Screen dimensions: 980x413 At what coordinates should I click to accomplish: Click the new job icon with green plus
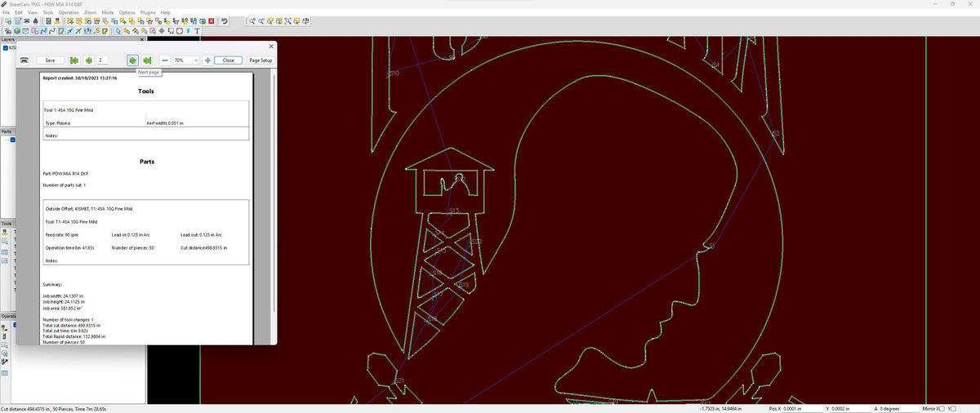(8, 21)
